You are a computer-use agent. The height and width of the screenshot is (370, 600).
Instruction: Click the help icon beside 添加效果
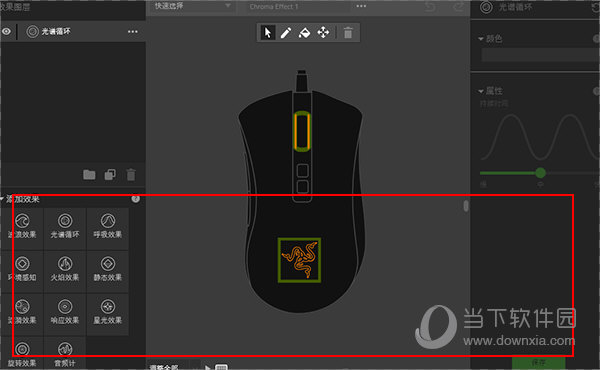tap(135, 199)
